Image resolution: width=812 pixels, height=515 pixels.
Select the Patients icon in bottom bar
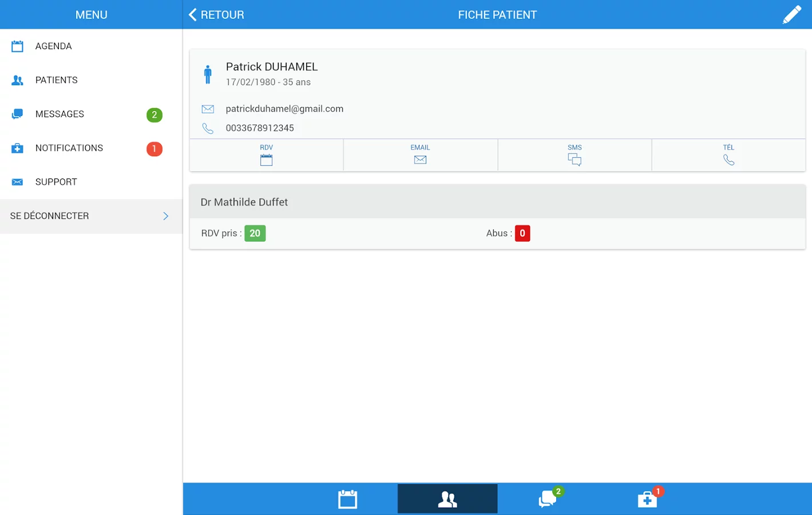click(x=447, y=498)
